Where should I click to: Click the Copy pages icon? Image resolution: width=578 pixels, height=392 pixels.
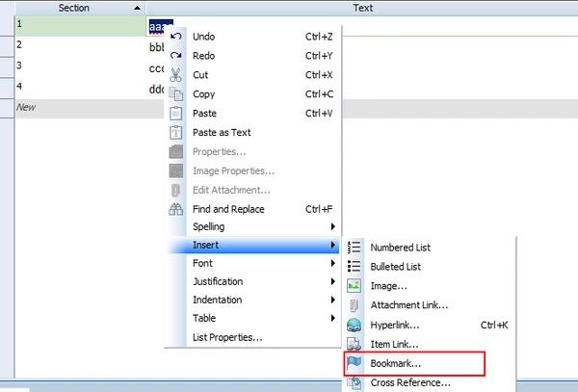tap(176, 94)
